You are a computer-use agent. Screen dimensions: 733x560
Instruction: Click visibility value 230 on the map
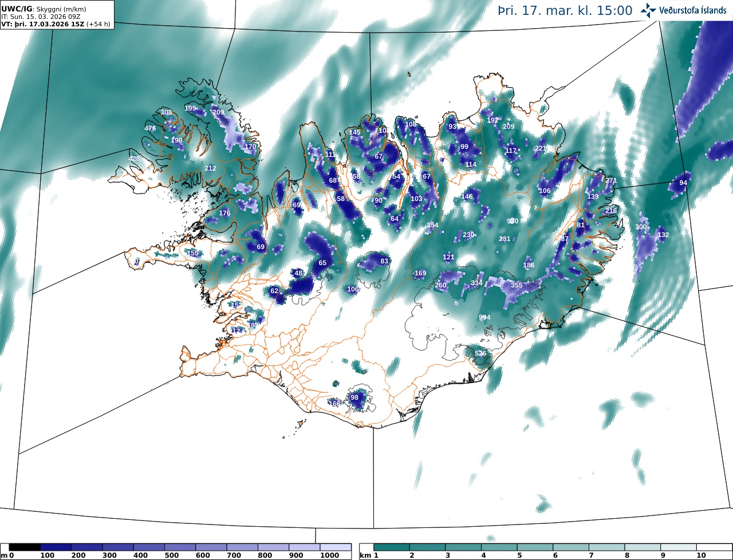[468, 235]
